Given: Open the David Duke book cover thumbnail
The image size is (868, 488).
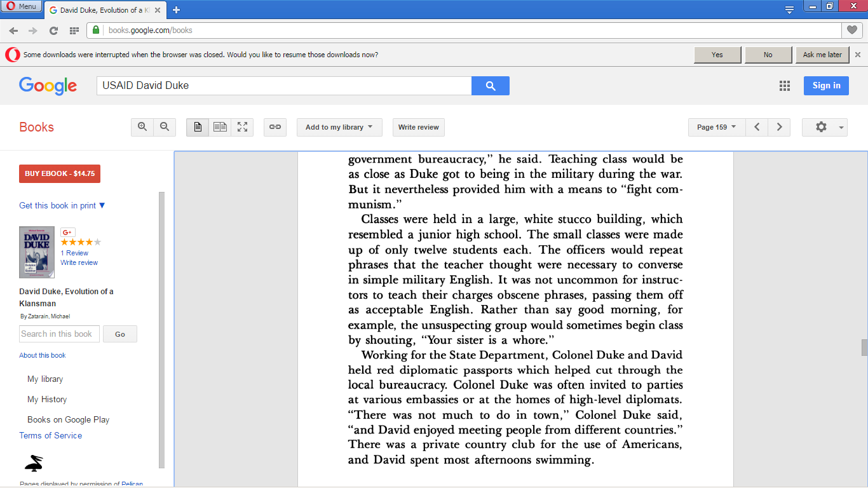Looking at the screenshot, I should (37, 252).
